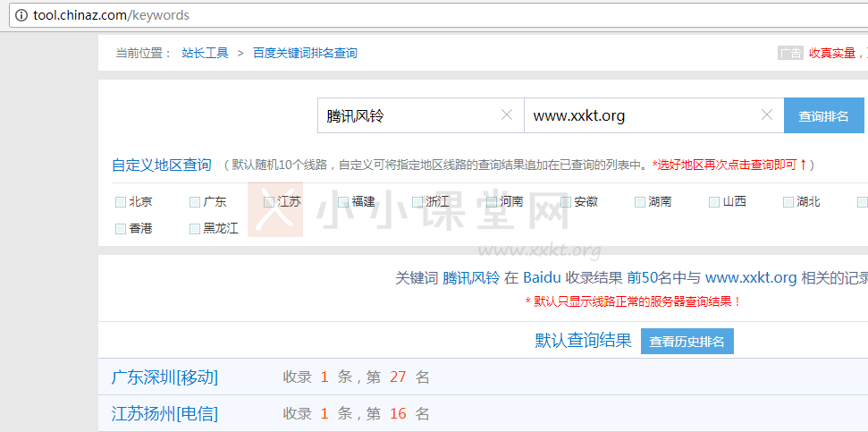Click the 查看历史排名 button

687,341
